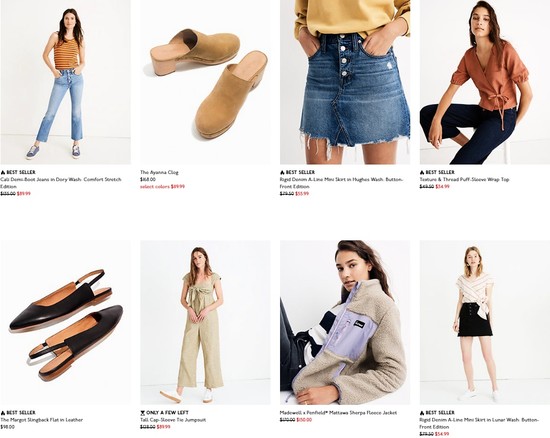Image resolution: width=550 pixels, height=438 pixels.
Task: Open The Ayanna Clog product link
Action: [x=159, y=172]
